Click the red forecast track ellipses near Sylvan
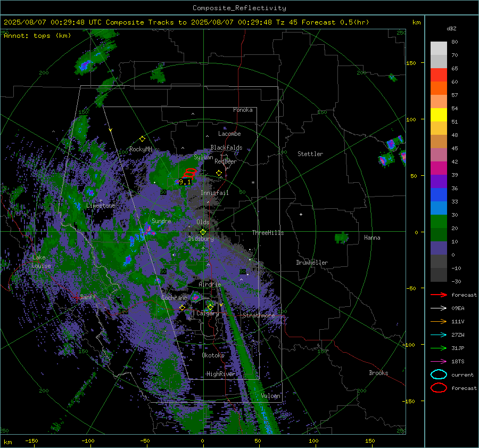Image resolution: width=479 pixels, height=448 pixels. coord(189,173)
